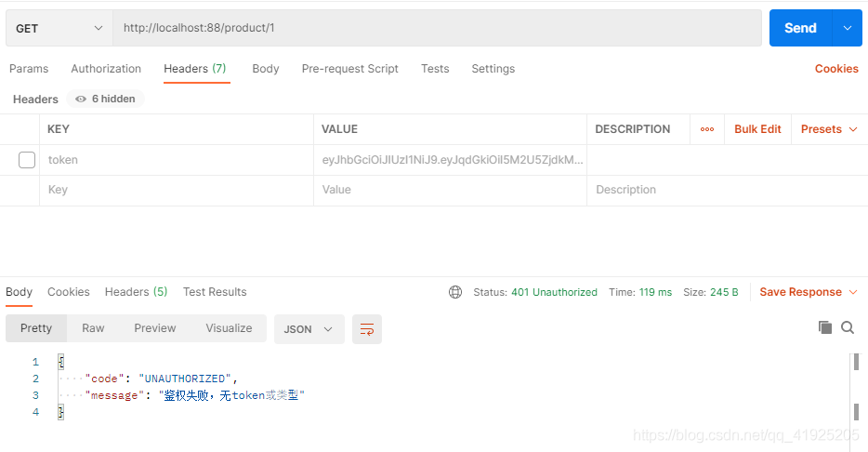This screenshot has width=868, height=452.
Task: Switch to Preview response view
Action: click(155, 328)
